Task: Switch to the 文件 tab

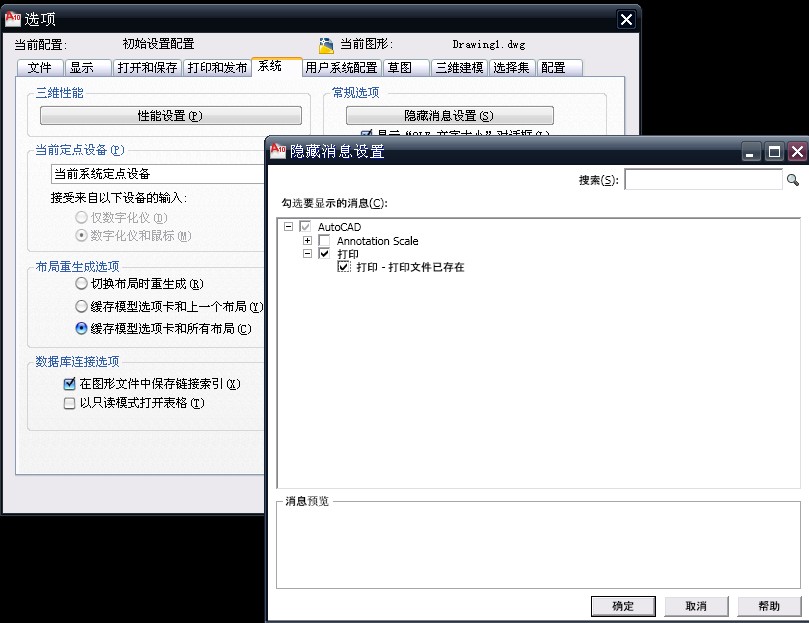Action: pyautogui.click(x=40, y=68)
